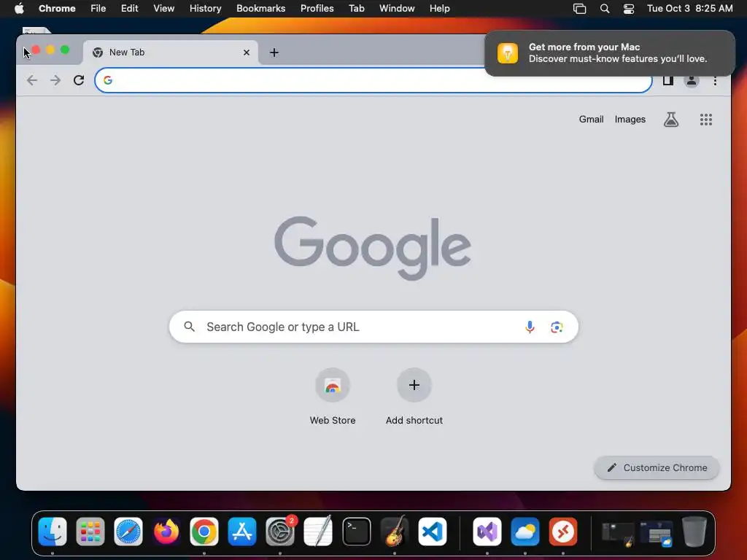Open the Apple menu
The width and height of the screenshot is (747, 560).
[x=19, y=8]
